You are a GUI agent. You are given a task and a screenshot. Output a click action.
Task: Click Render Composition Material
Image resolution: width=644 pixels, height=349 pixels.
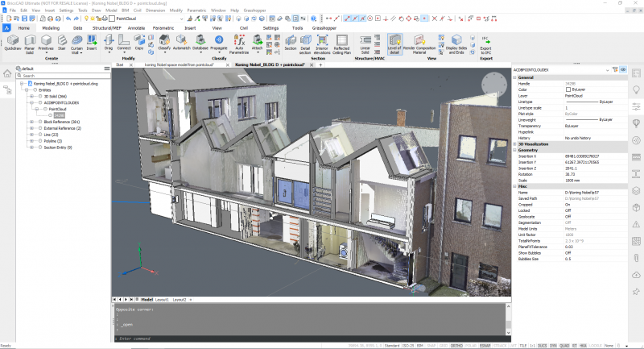419,44
